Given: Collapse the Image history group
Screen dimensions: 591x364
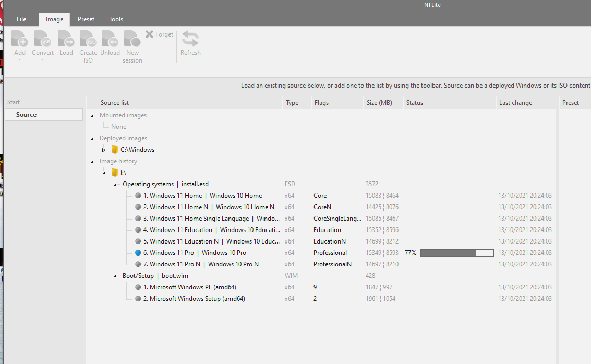Looking at the screenshot, I should 92,161.
